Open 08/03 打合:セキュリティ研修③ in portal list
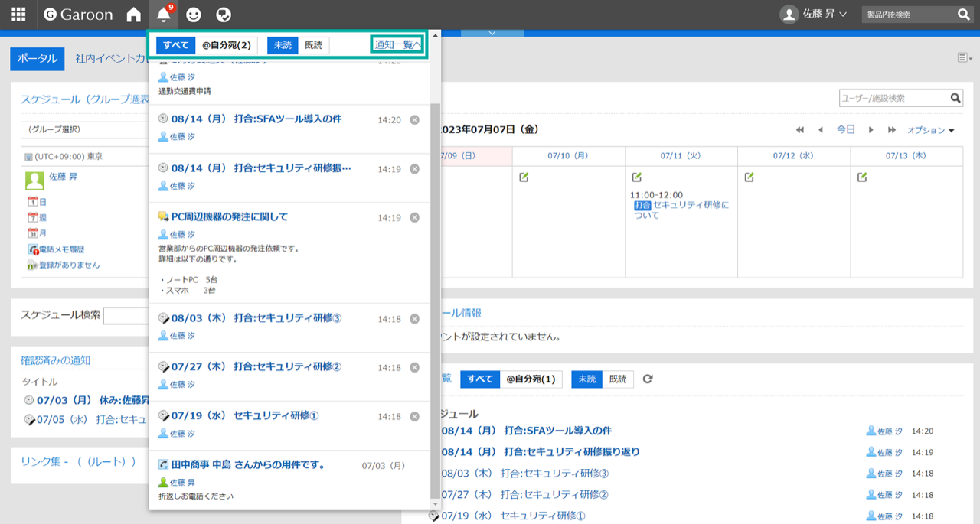The width and height of the screenshot is (980, 524). [x=524, y=474]
